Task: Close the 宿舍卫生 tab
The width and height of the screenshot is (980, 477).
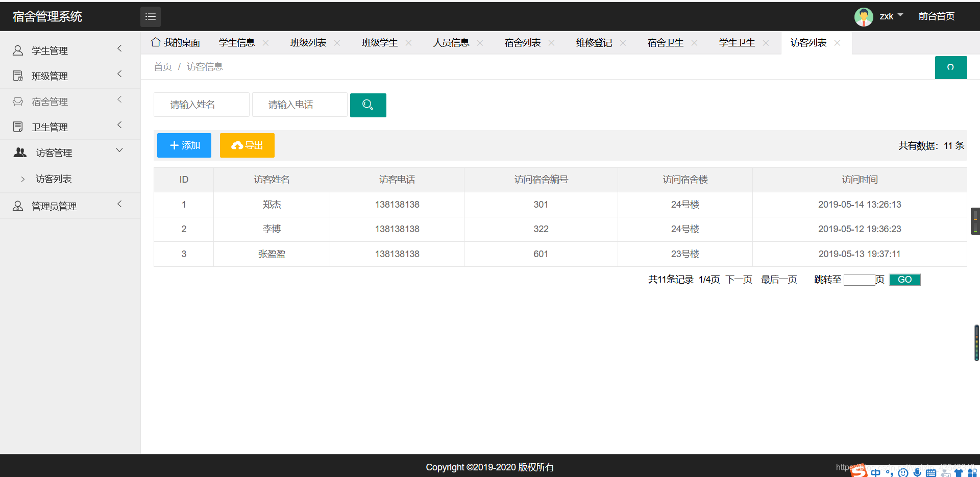Action: [x=695, y=43]
